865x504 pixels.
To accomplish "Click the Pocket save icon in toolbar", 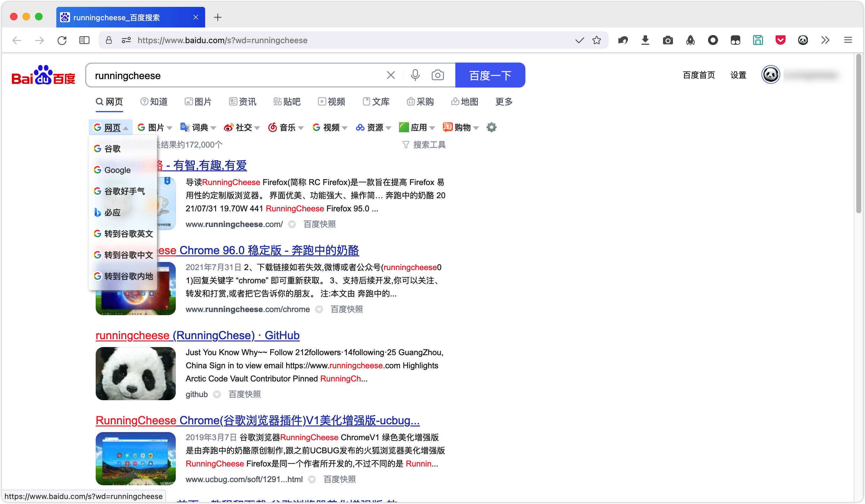I will tap(780, 40).
